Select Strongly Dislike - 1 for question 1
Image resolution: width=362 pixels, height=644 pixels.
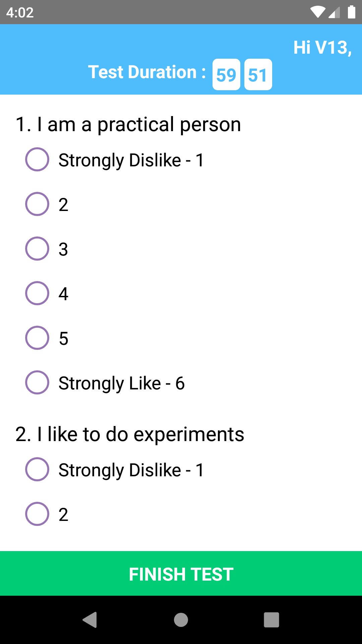37,160
